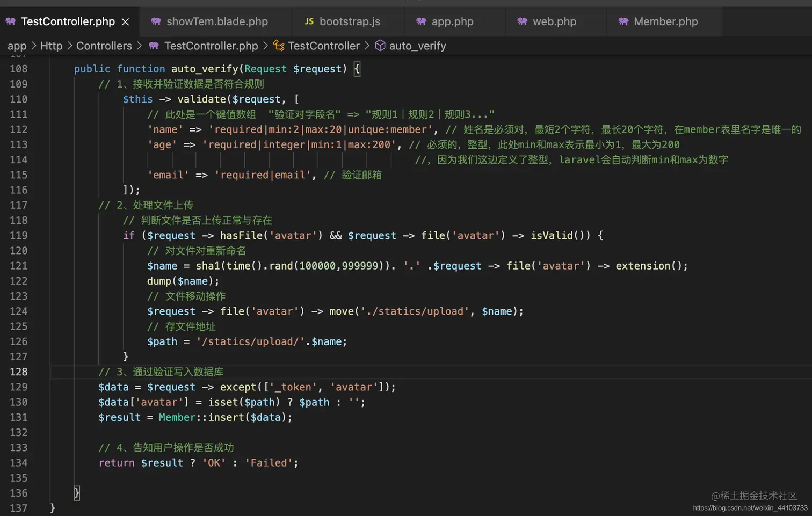Click PHP icon on Member.php tab
Image resolution: width=812 pixels, height=516 pixels.
click(x=624, y=21)
